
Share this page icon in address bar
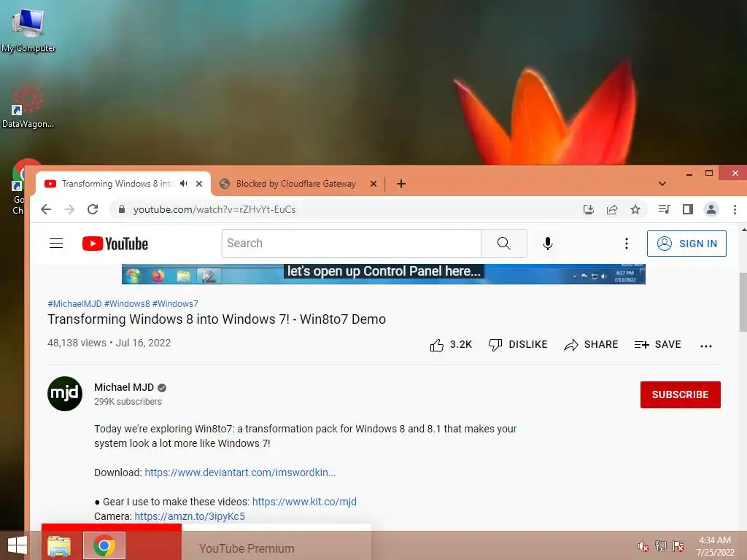pyautogui.click(x=612, y=209)
